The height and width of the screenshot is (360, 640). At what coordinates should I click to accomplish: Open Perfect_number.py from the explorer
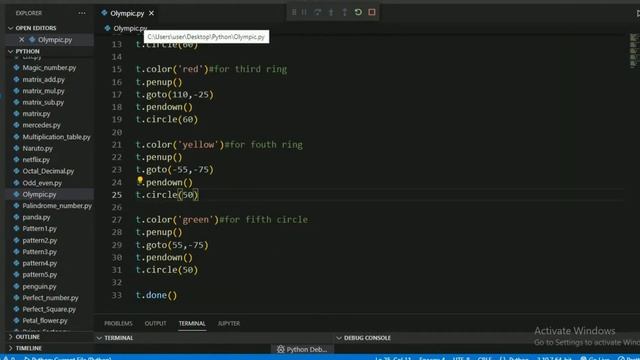(x=50, y=298)
